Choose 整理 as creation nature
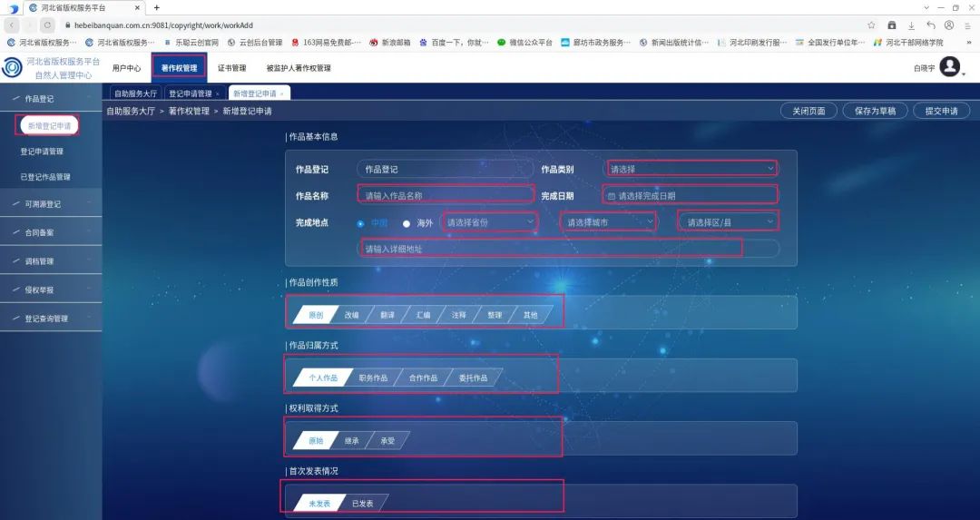This screenshot has width=980, height=520. (495, 315)
